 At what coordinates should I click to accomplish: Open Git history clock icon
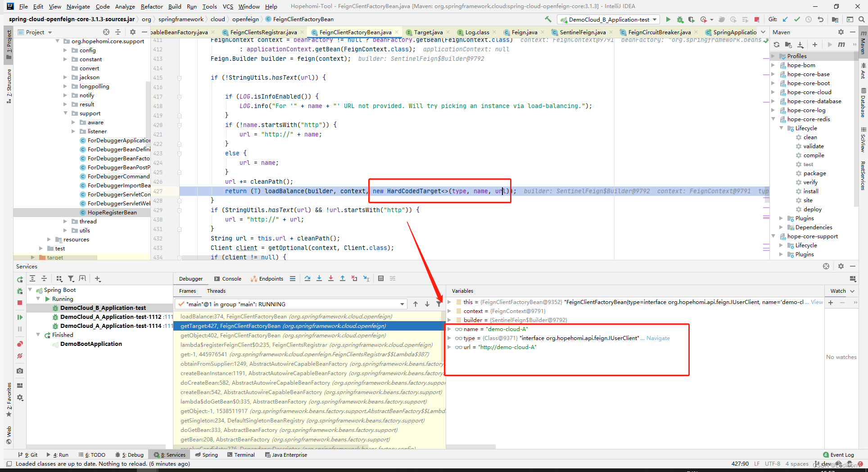[809, 19]
